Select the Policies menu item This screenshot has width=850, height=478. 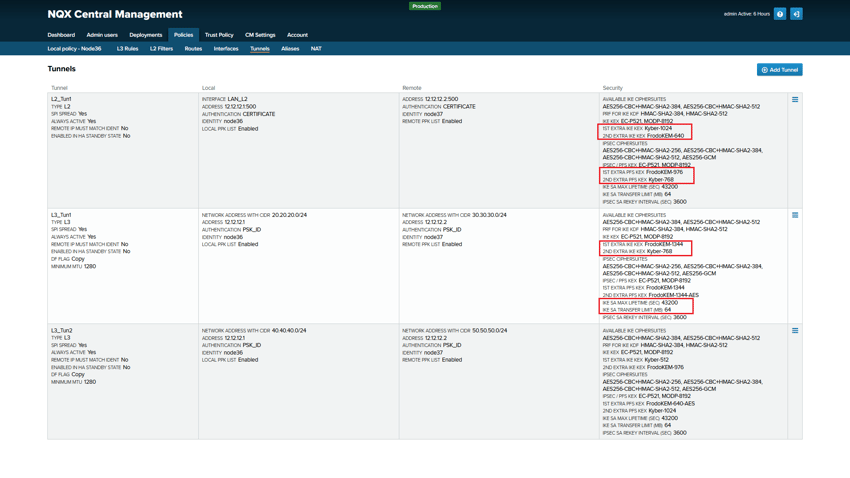[x=183, y=35]
